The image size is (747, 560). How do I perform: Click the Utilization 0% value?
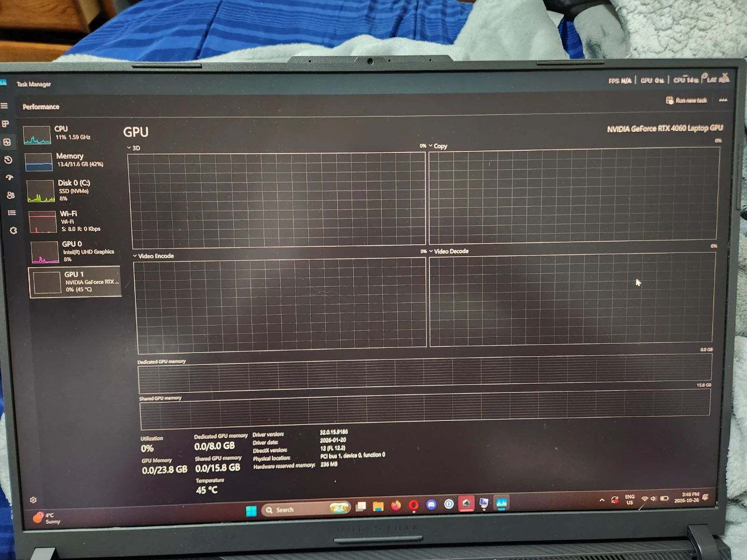coord(147,449)
